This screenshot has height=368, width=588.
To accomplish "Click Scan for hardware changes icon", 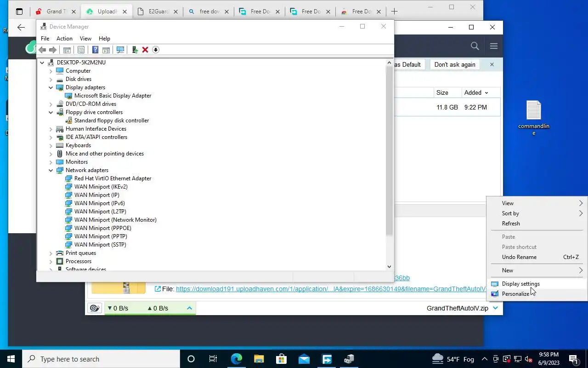I will [120, 50].
